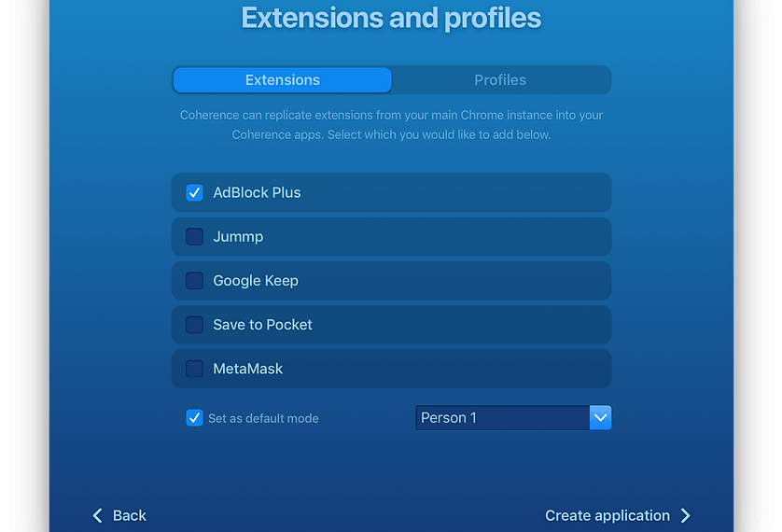
Task: Enable the MetaMask extension checkbox
Action: pyautogui.click(x=194, y=369)
